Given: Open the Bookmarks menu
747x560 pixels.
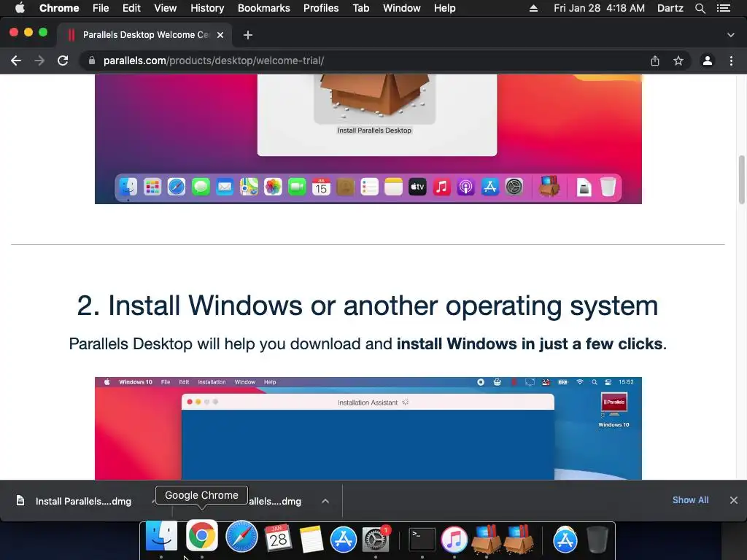Looking at the screenshot, I should pos(264,8).
